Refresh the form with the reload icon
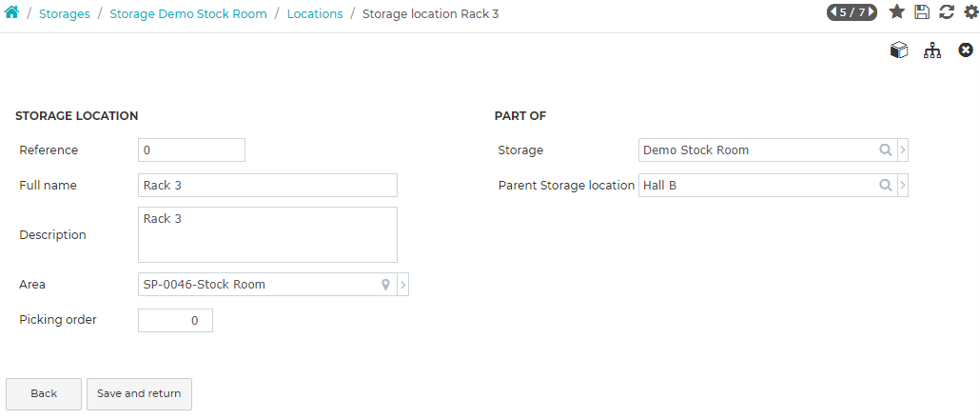Viewport: 980px width, 419px height. point(947,11)
